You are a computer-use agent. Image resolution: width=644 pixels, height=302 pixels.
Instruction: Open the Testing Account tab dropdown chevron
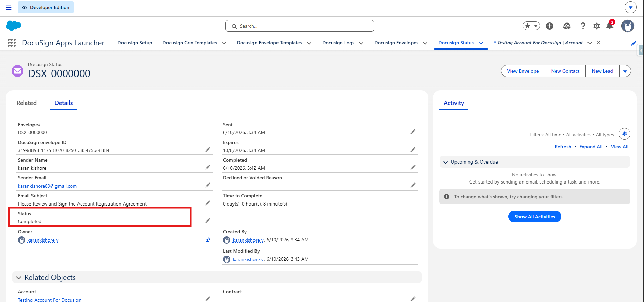click(x=590, y=43)
